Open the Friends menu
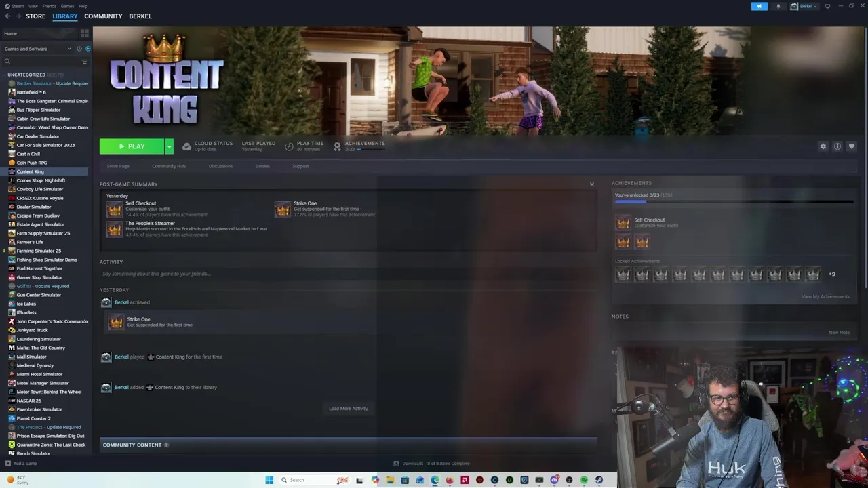The width and height of the screenshot is (868, 488). pyautogui.click(x=50, y=6)
